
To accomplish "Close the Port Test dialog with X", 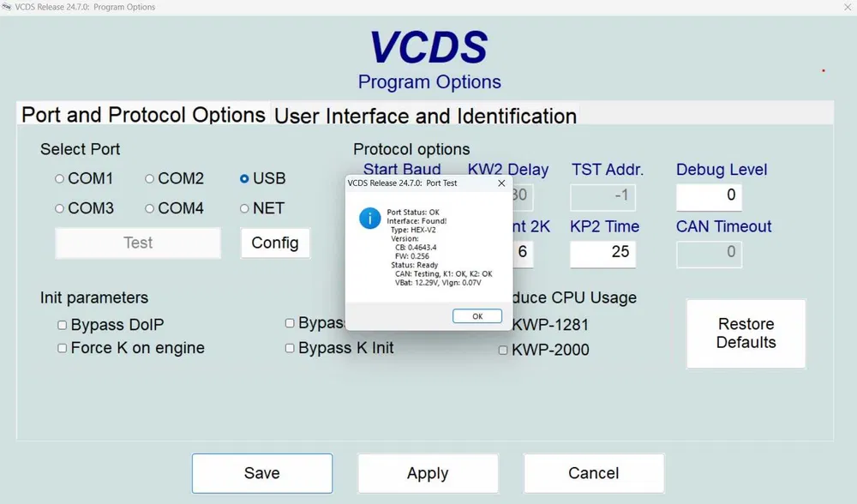I will pos(501,183).
